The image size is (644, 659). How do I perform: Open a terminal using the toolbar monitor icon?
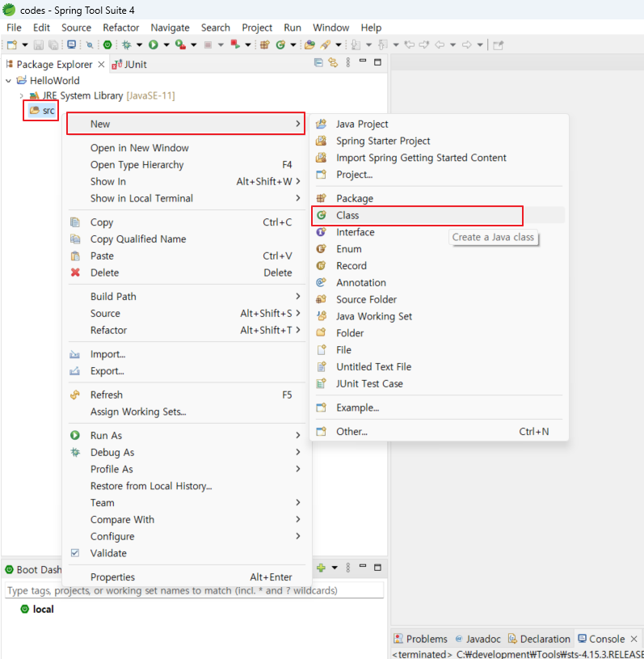(x=72, y=44)
